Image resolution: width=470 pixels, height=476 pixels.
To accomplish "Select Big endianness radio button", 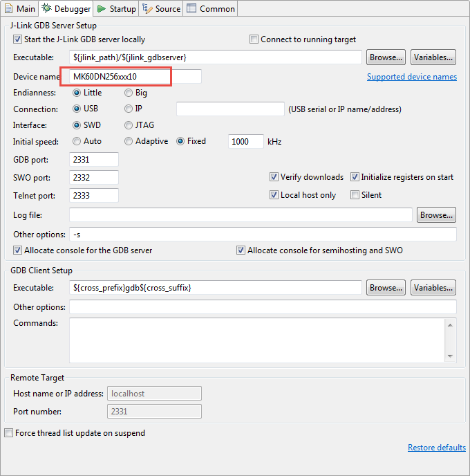I will tap(129, 93).
